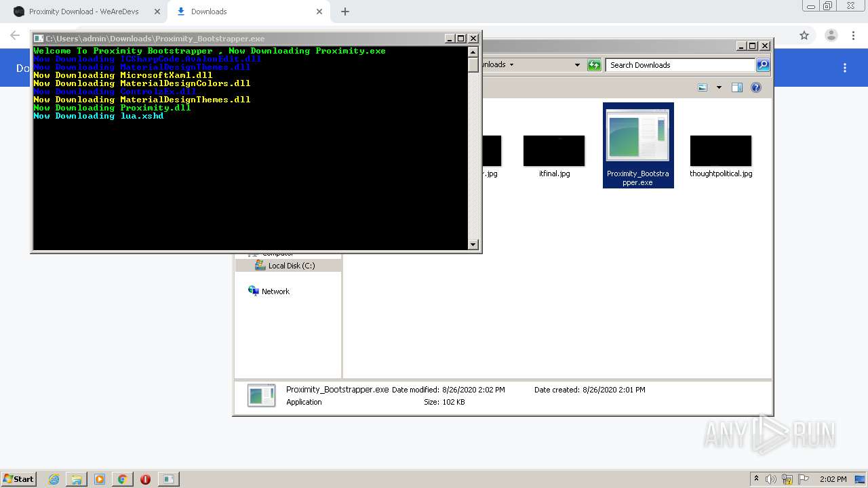
Task: Close the Proximity Download - WeAreDevs tab
Action: [x=157, y=12]
